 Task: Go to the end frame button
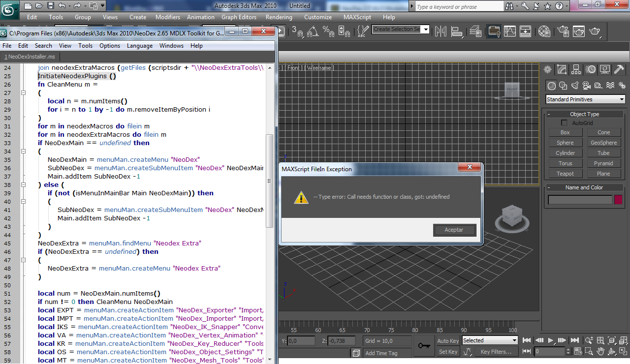(574, 340)
